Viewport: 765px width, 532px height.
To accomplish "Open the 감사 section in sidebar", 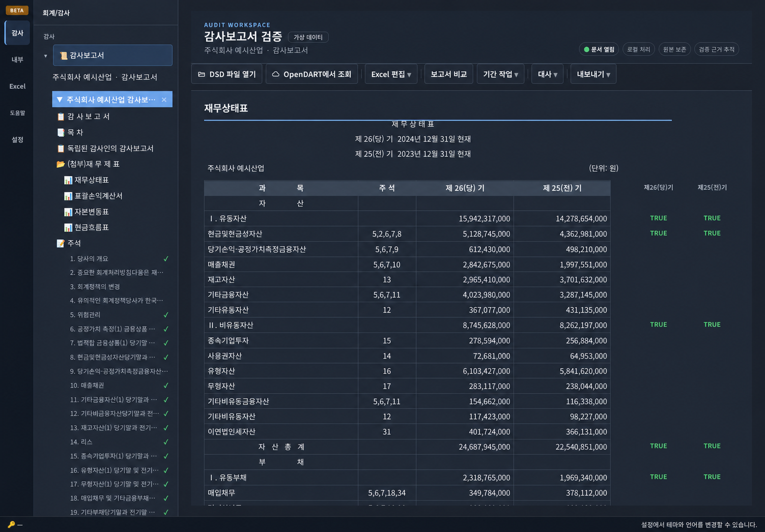I will coord(17,33).
